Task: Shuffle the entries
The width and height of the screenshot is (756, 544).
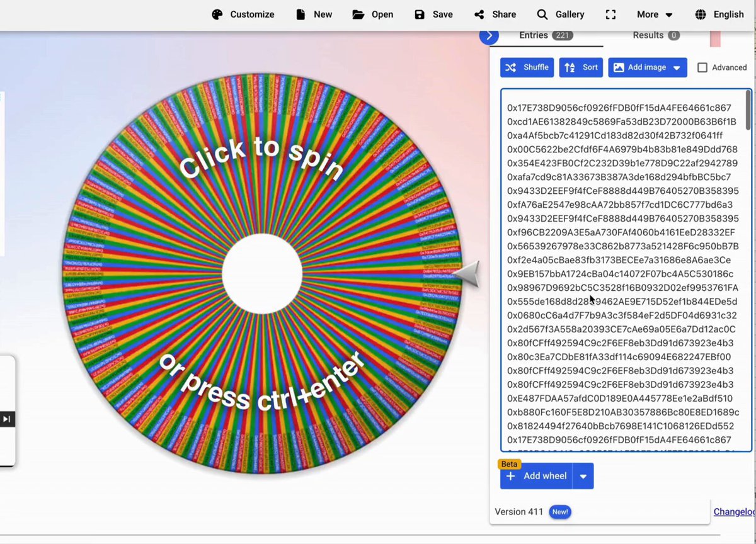Action: click(527, 67)
